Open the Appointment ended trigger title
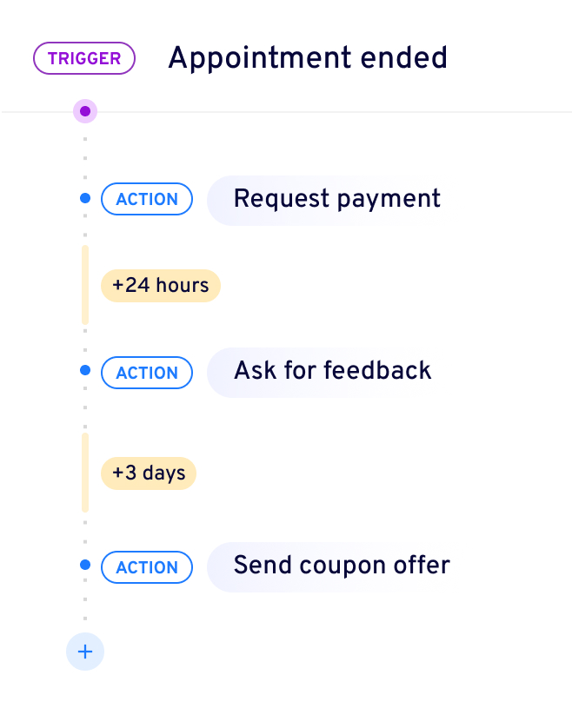The height and width of the screenshot is (728, 572). coord(307,58)
